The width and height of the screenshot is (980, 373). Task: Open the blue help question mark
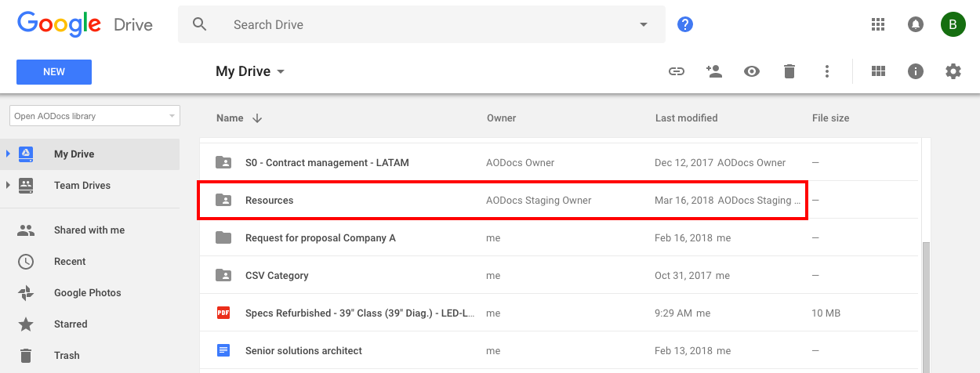685,24
